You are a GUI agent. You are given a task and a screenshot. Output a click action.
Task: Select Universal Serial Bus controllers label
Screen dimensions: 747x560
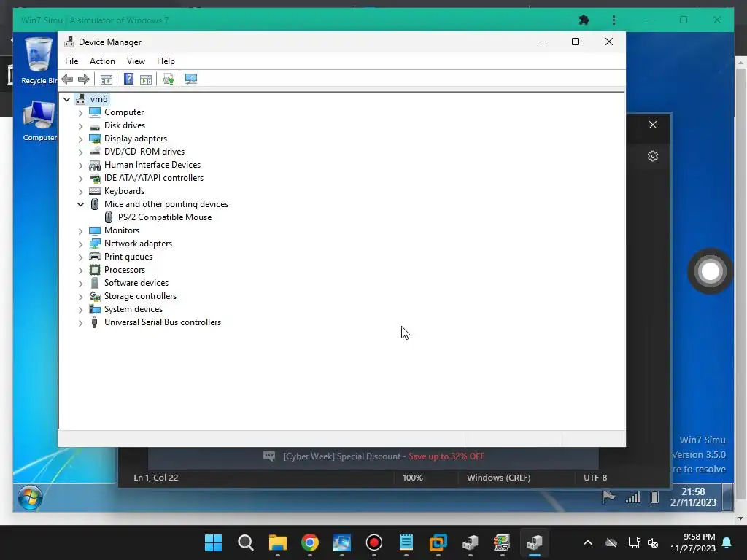(163, 322)
